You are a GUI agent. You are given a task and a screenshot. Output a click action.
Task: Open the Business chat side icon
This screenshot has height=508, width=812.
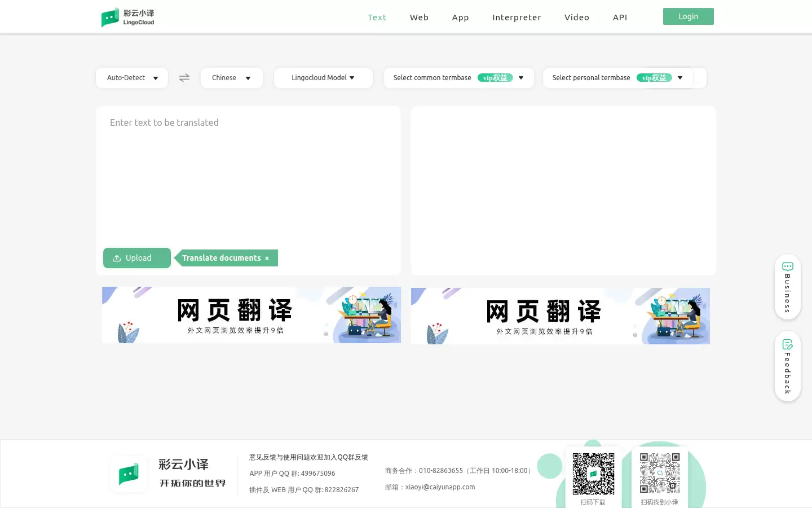coord(788,266)
